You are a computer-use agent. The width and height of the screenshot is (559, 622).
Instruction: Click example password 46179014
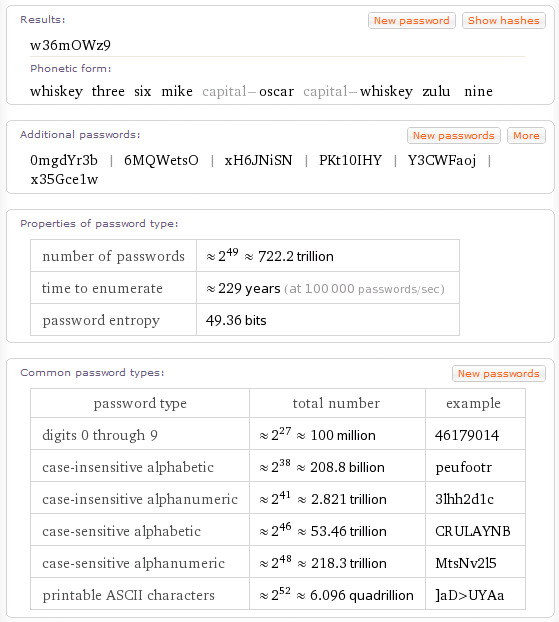(x=467, y=435)
